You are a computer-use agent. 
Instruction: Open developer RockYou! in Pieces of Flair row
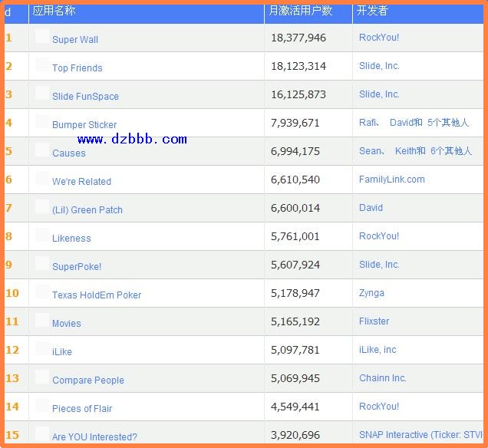click(379, 407)
